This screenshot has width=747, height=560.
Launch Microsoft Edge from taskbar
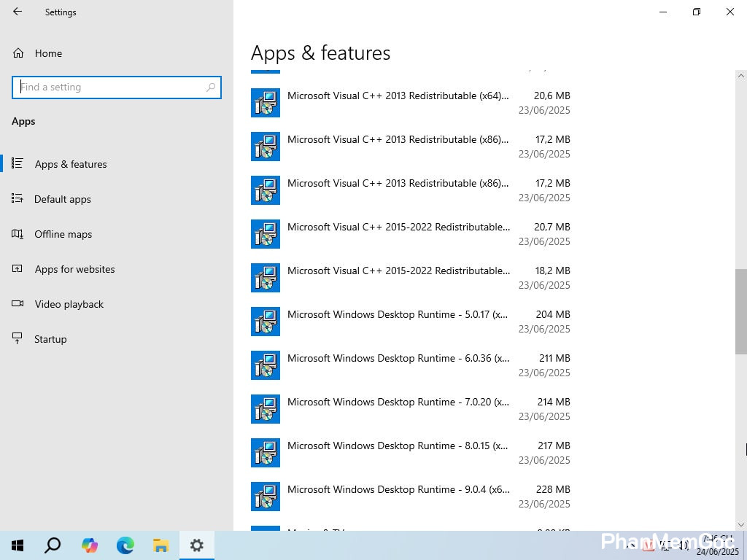pos(125,545)
